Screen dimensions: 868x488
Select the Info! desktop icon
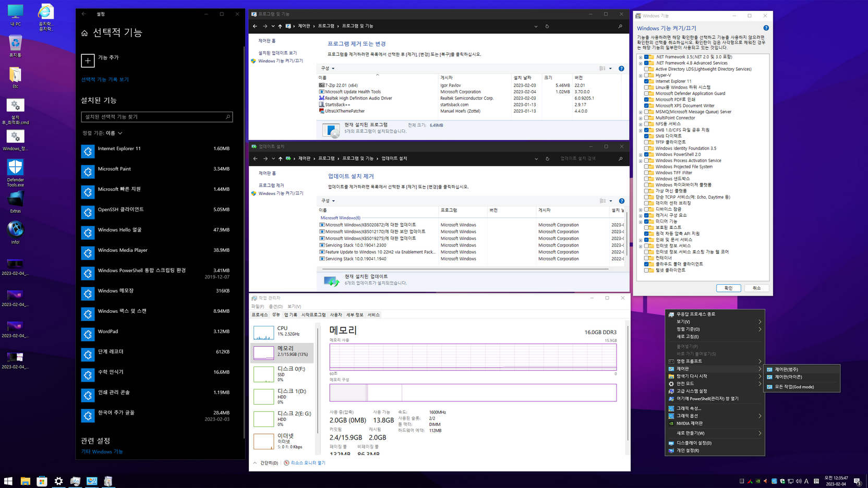point(15,233)
